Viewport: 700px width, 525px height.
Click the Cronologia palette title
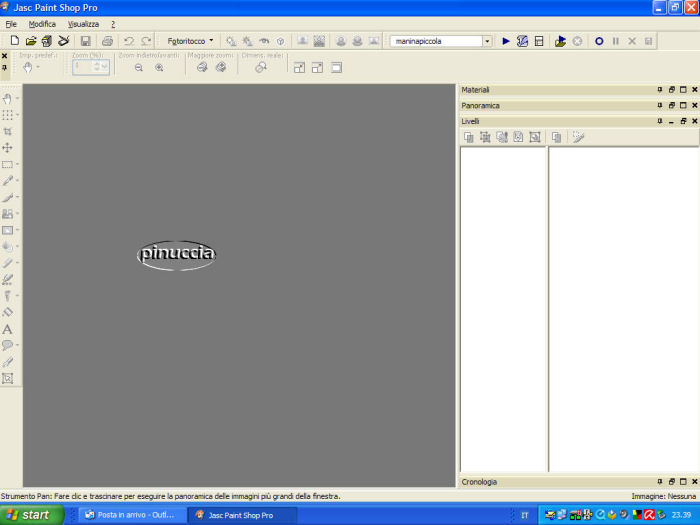(479, 482)
